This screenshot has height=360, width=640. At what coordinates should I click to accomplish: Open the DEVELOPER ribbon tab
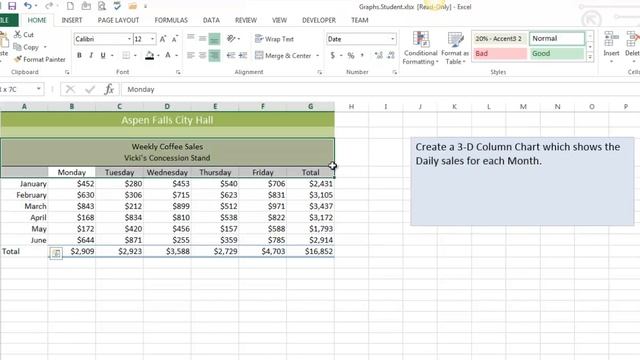(319, 20)
